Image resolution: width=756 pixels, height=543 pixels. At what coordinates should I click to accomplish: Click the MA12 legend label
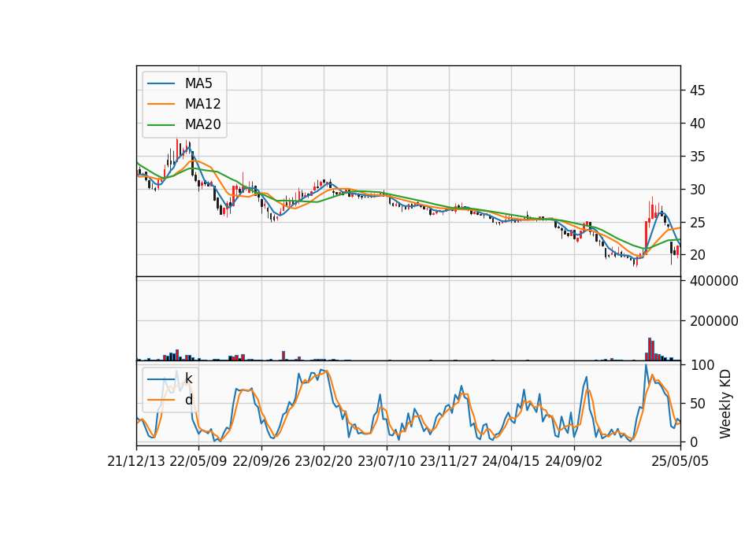(203, 104)
